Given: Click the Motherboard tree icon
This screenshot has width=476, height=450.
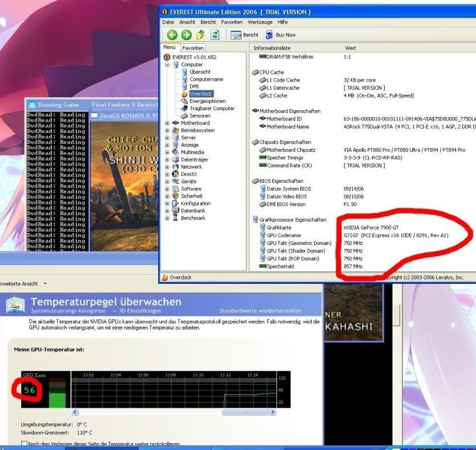Looking at the screenshot, I should tap(175, 123).
